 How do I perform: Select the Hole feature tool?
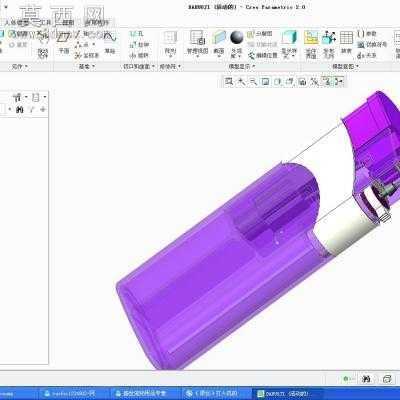coord(137,34)
